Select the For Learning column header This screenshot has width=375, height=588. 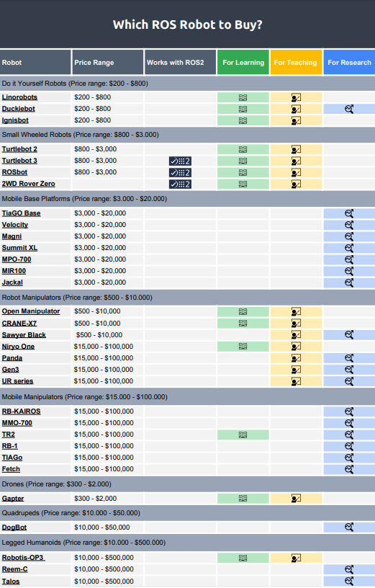[x=243, y=62]
